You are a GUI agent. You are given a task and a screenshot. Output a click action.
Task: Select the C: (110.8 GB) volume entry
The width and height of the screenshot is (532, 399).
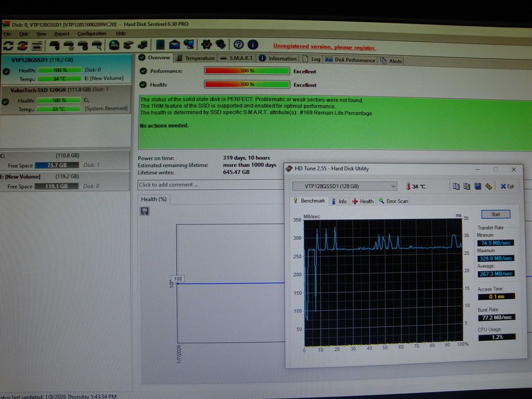(65, 160)
